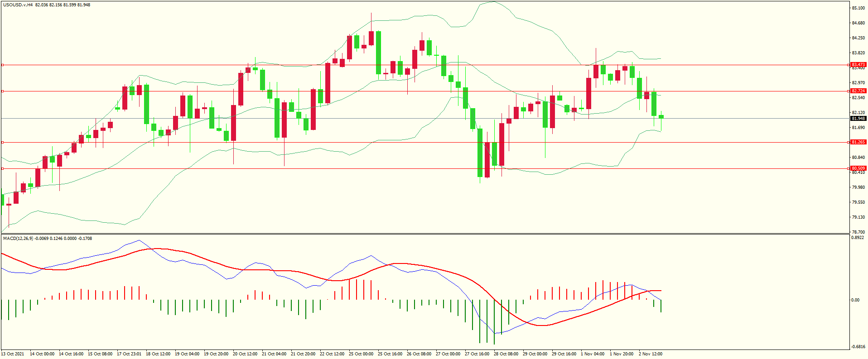Click the 20 Oct 12:00 time label

245,354
